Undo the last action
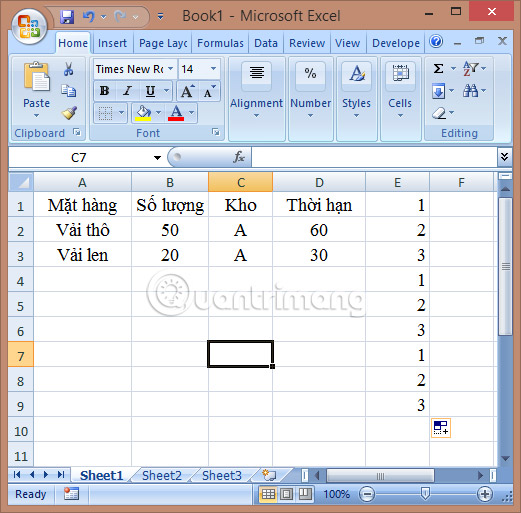This screenshot has height=513, width=521. coord(89,16)
